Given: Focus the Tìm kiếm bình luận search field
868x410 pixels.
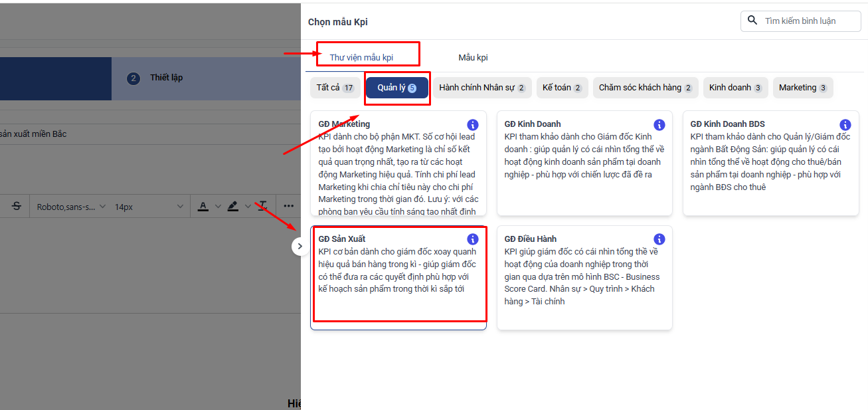Looking at the screenshot, I should tap(808, 21).
